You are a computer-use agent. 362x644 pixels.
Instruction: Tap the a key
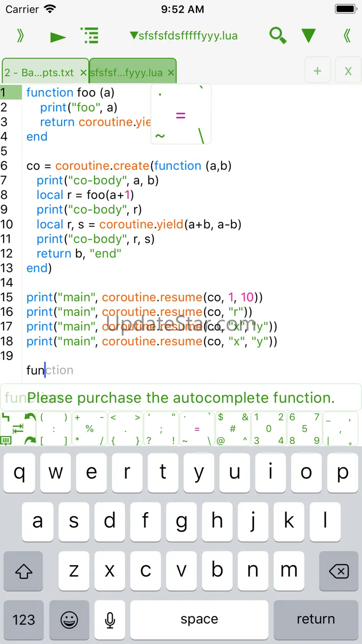38,521
